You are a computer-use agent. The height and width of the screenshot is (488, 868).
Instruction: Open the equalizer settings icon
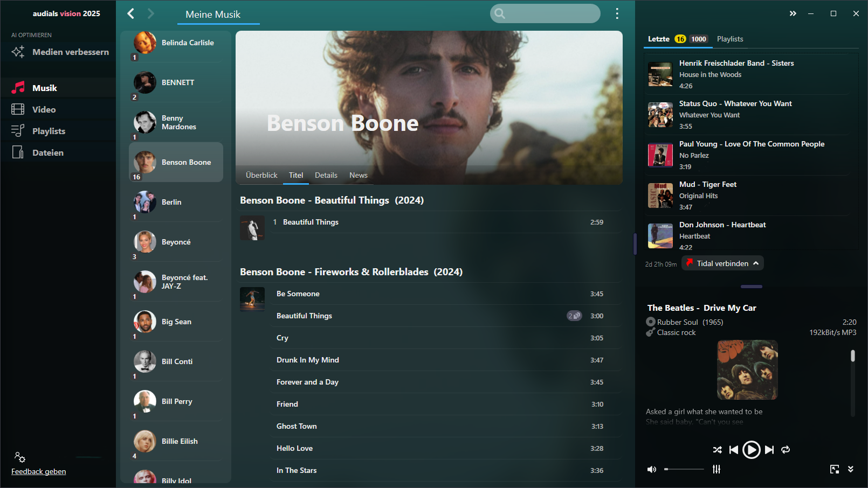pos(717,469)
